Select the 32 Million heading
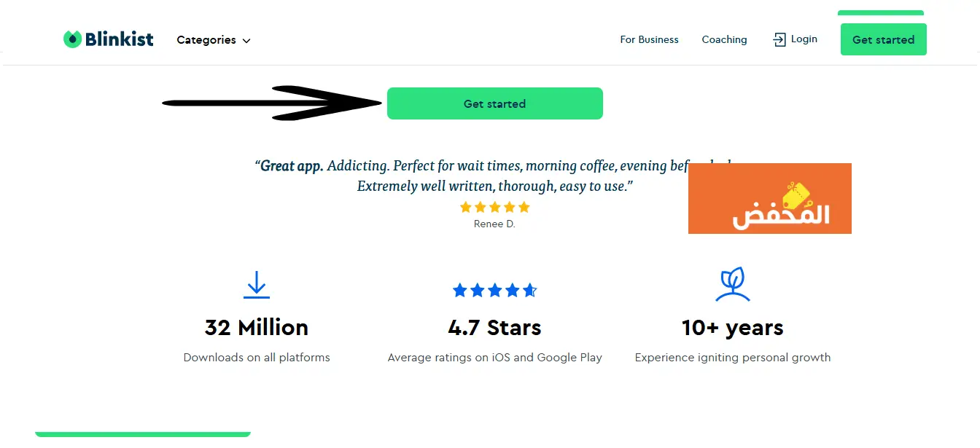Screen dimensions: 980x448 coord(257,327)
